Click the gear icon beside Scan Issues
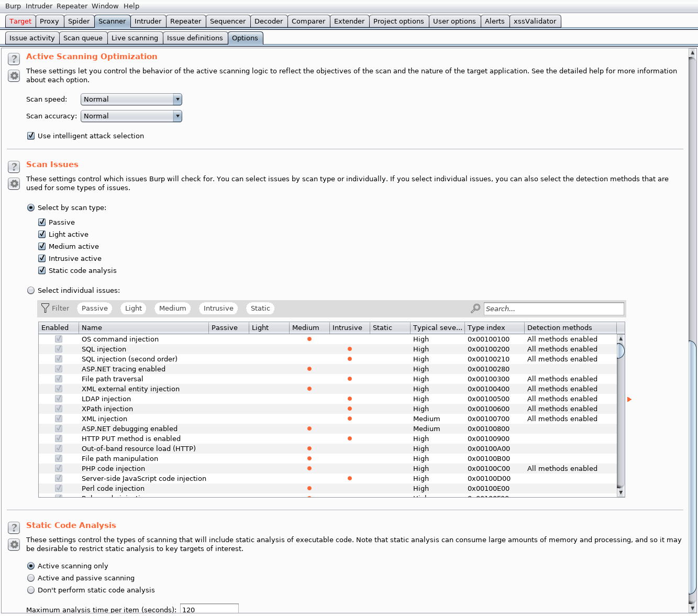This screenshot has height=616, width=698. point(14,184)
